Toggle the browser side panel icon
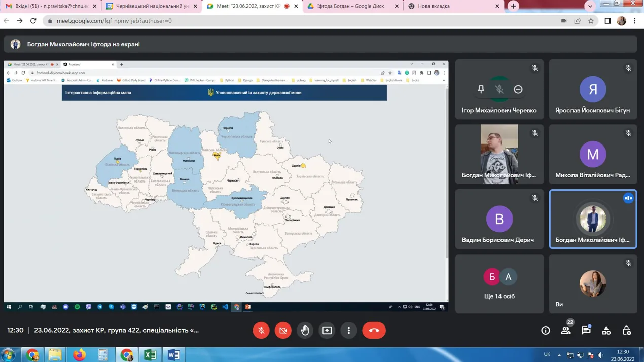 click(x=607, y=21)
